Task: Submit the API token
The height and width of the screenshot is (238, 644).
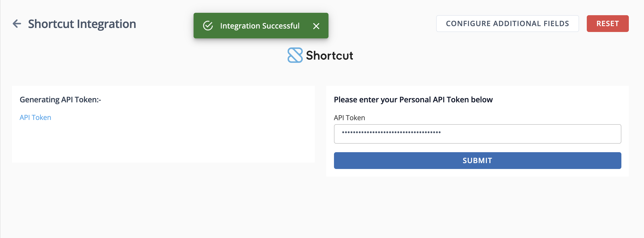Action: point(477,160)
